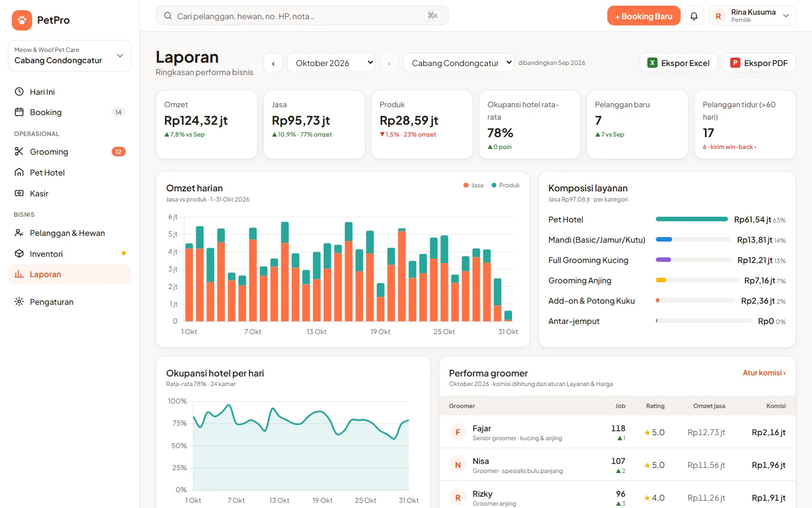812x508 pixels.
Task: Click the PetPro paw logo icon
Action: 21,20
